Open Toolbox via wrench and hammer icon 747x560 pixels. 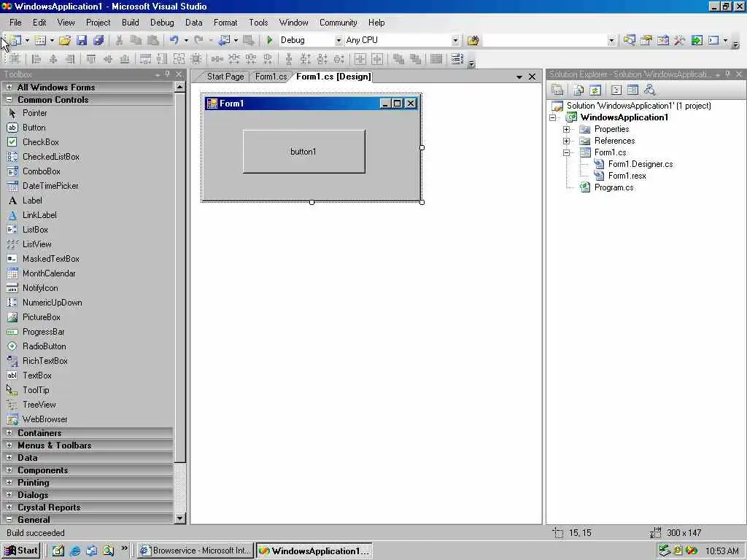click(x=679, y=41)
